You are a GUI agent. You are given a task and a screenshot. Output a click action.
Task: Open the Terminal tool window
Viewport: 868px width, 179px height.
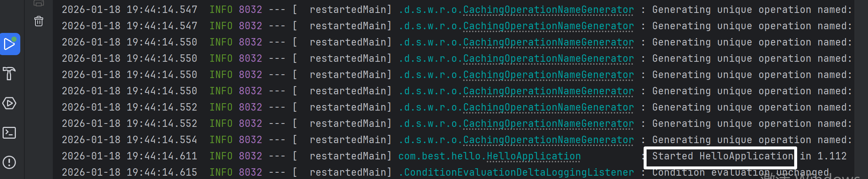click(9, 133)
